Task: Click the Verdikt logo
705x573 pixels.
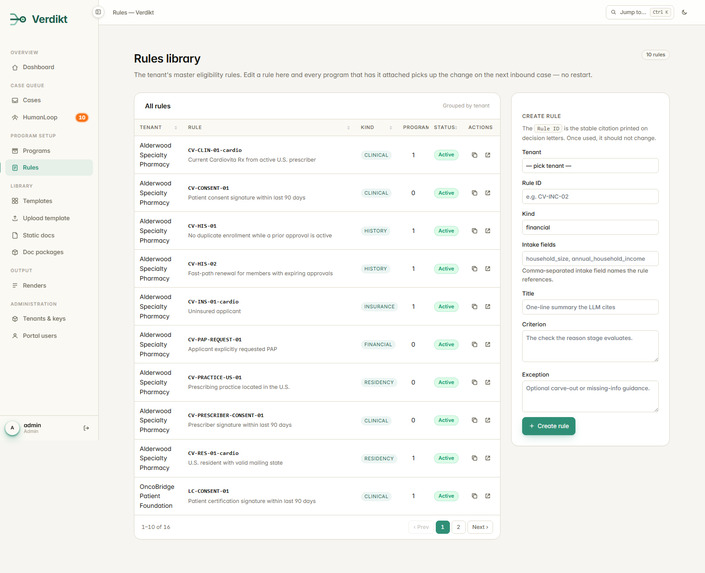Action: (x=39, y=19)
